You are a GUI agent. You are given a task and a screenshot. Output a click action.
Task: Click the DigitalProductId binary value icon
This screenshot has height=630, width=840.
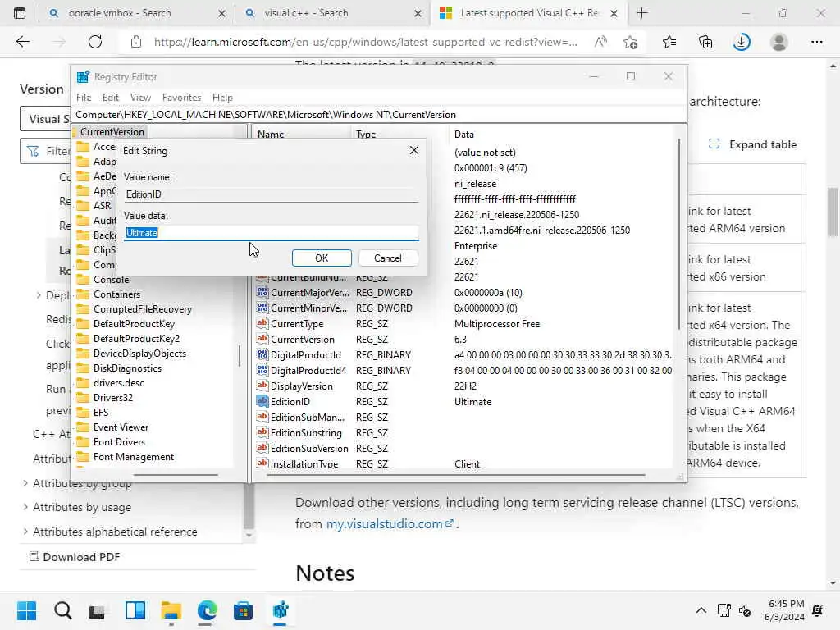tap(262, 354)
